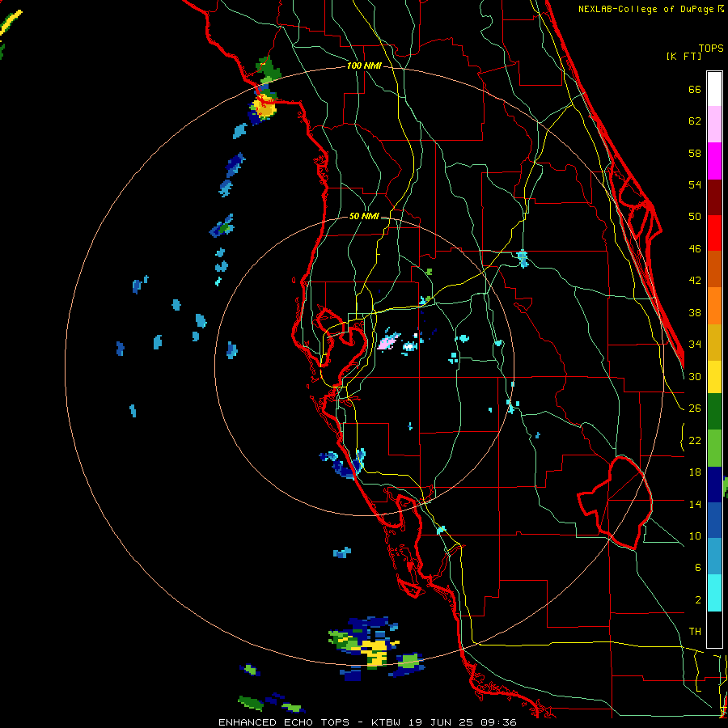This screenshot has height=728, width=728.
Task: Select the "KTBW" station identifier in caption
Action: 386,722
